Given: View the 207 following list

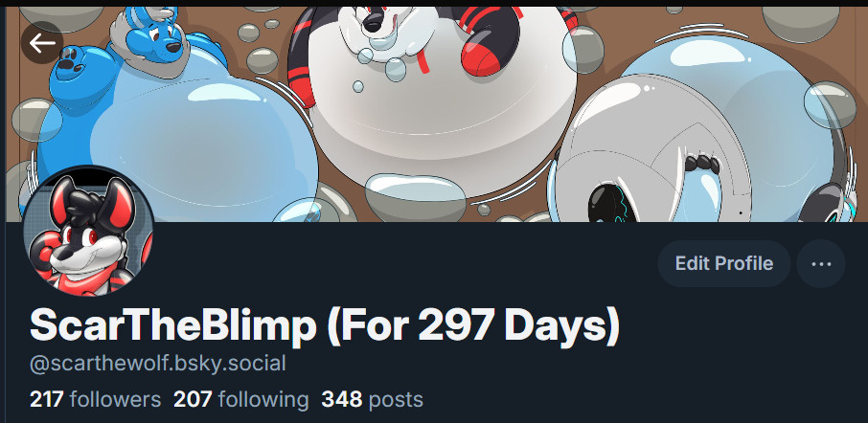Looking at the screenshot, I should coord(241,399).
